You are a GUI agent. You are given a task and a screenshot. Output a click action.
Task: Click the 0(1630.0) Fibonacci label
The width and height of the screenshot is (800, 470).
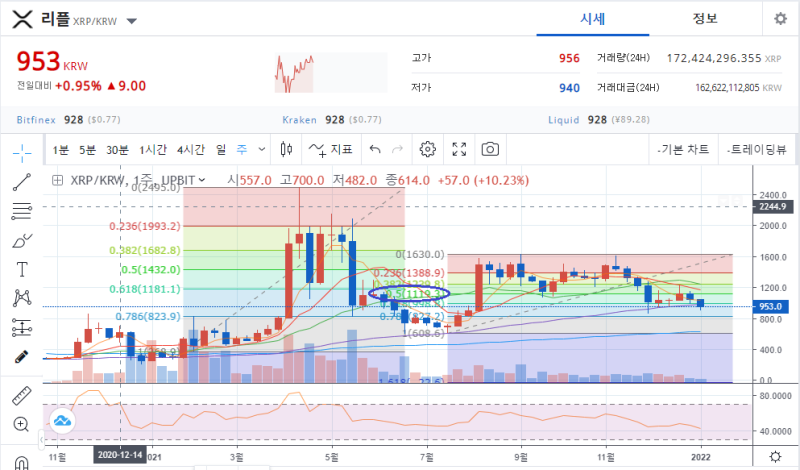[420, 254]
